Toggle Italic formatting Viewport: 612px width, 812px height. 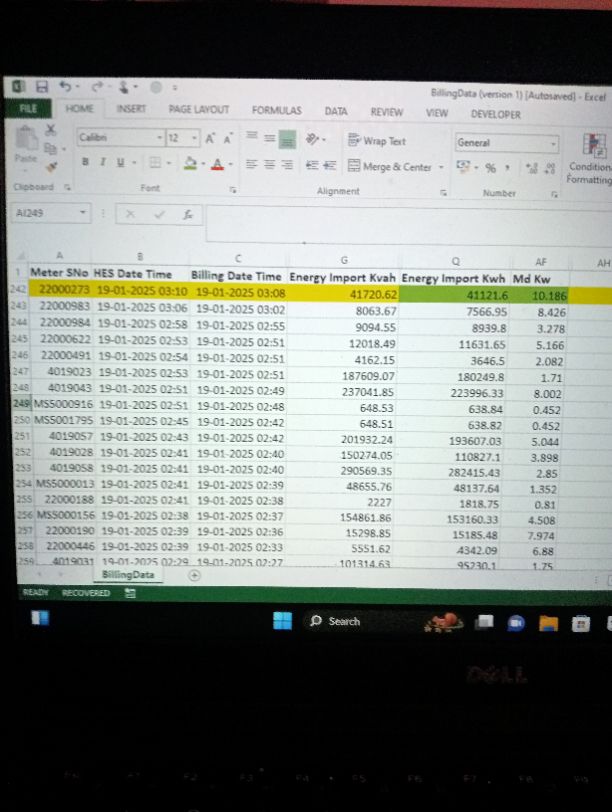tap(103, 162)
